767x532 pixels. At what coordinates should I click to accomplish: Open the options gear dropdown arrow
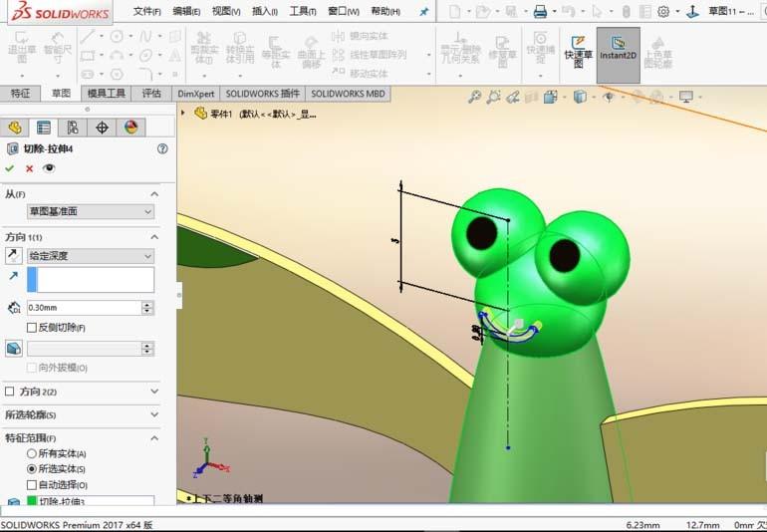[677, 11]
